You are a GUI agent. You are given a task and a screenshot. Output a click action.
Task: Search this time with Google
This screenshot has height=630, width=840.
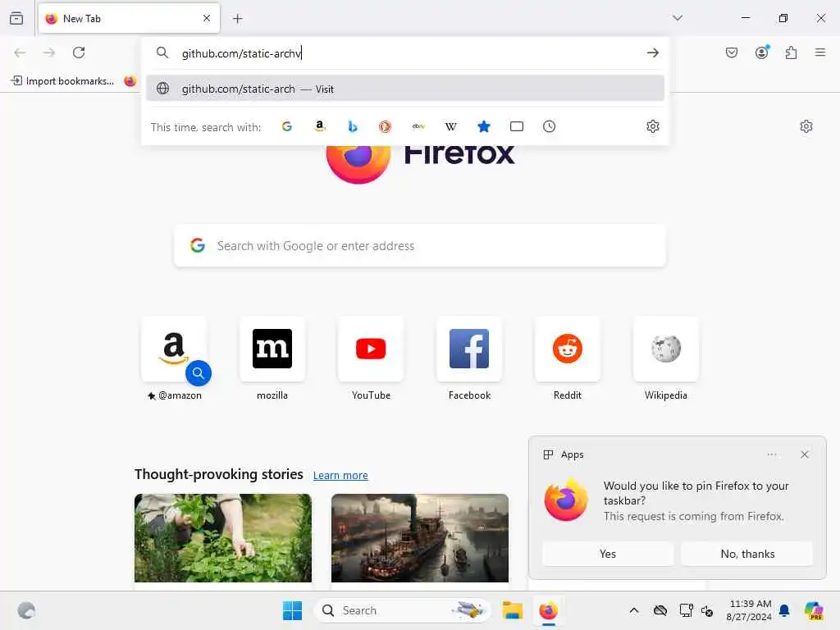(287, 126)
